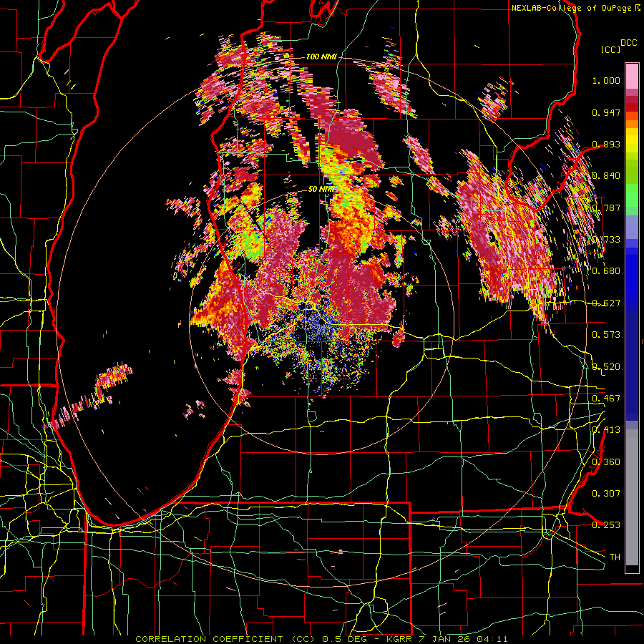Click the 50 NMI range ring label
Image resolution: width=644 pixels, height=644 pixels.
(321, 190)
